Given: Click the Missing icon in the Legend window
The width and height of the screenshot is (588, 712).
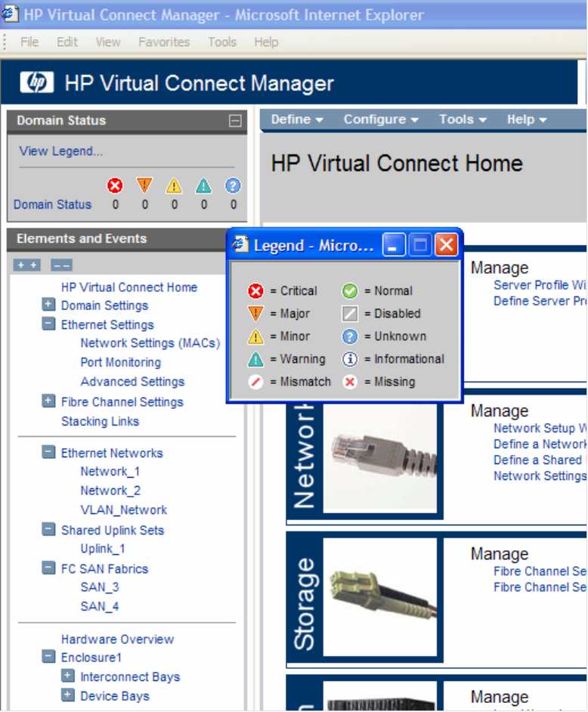Looking at the screenshot, I should pos(350,382).
